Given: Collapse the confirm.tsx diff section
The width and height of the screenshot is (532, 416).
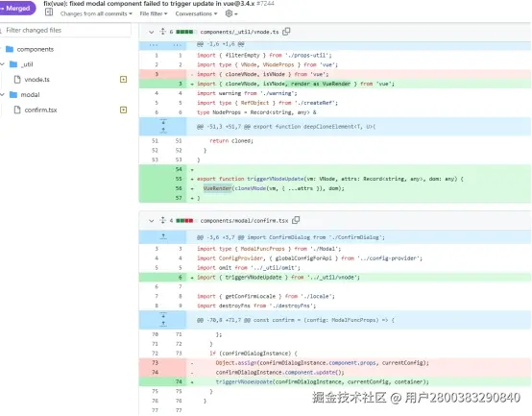Looking at the screenshot, I should point(152,221).
